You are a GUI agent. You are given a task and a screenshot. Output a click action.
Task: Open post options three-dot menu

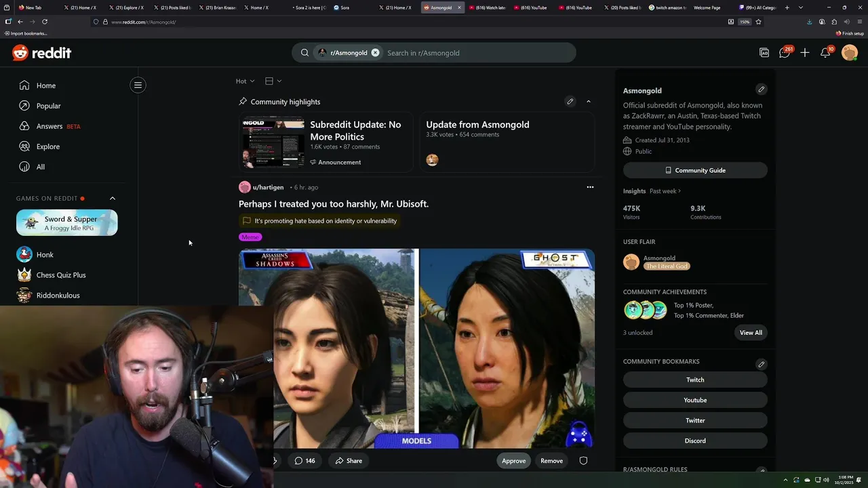point(590,187)
